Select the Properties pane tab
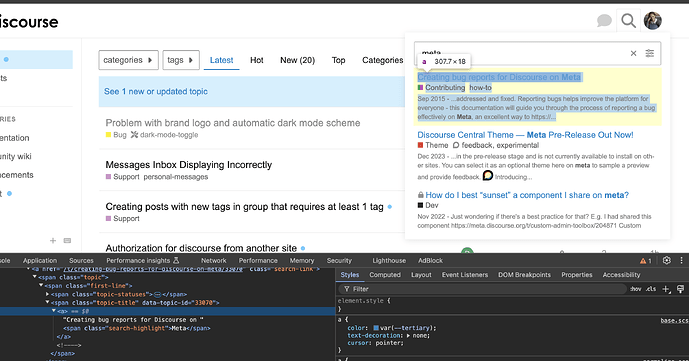The height and width of the screenshot is (361, 689). pyautogui.click(x=577, y=275)
